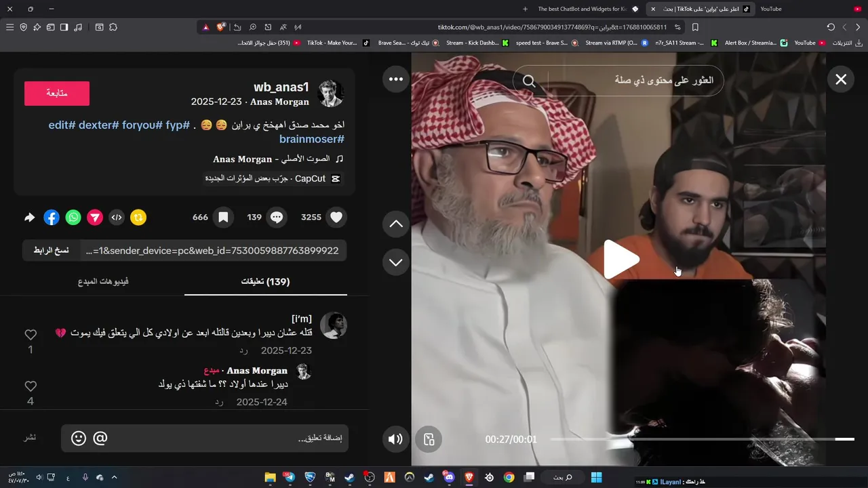Open TikTok - Make Your... bookmark
This screenshot has height=488, width=868.
338,43
